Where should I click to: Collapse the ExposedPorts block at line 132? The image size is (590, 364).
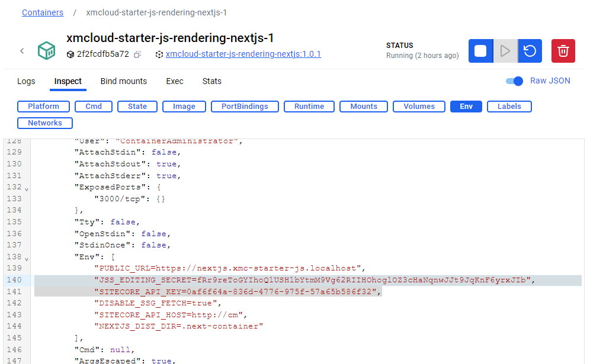pos(27,189)
